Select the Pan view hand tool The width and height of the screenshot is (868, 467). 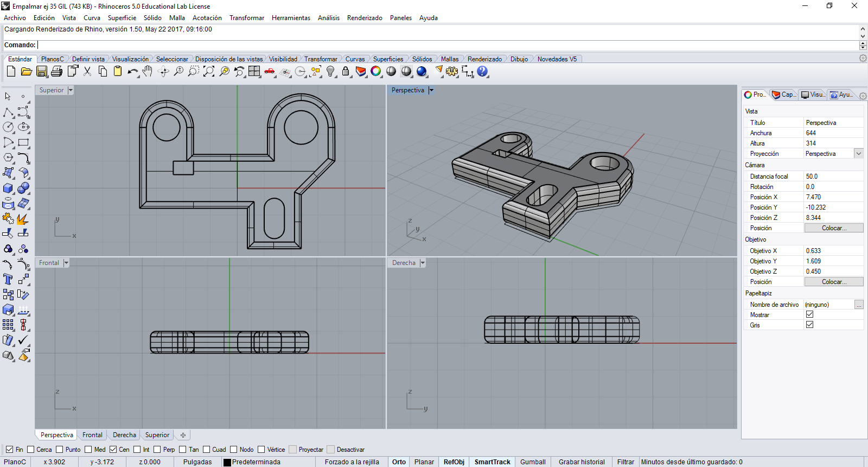(x=148, y=71)
